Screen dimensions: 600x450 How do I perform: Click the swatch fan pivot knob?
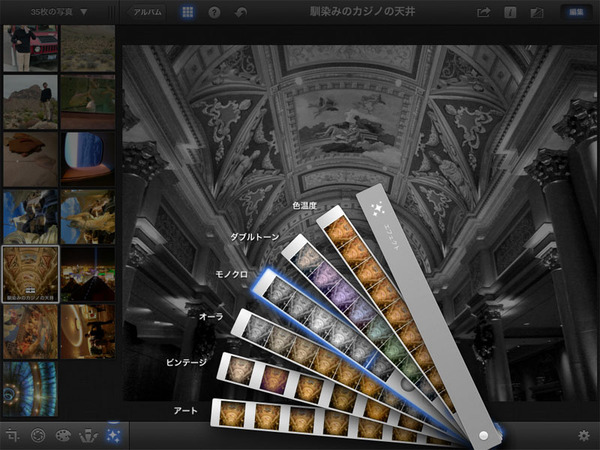point(483,435)
